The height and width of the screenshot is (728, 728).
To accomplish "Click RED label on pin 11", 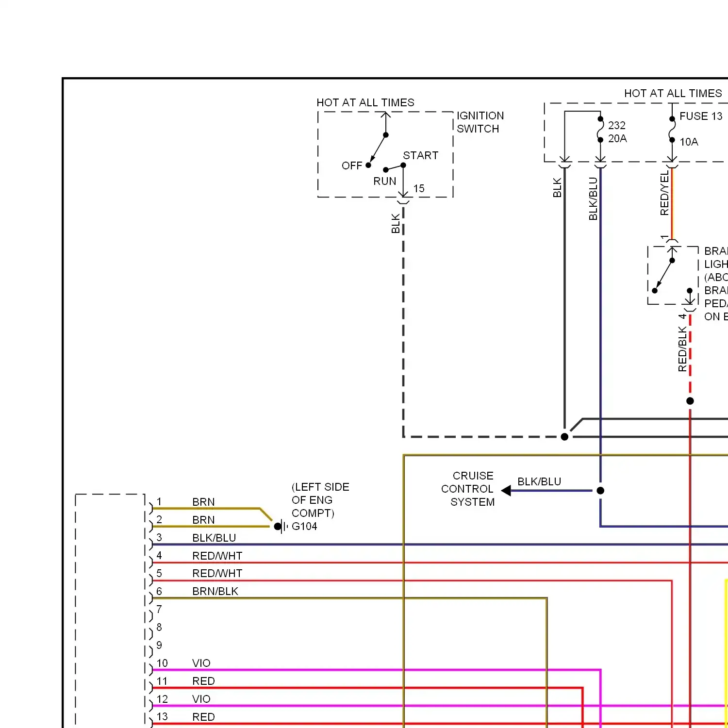I will pos(203,681).
